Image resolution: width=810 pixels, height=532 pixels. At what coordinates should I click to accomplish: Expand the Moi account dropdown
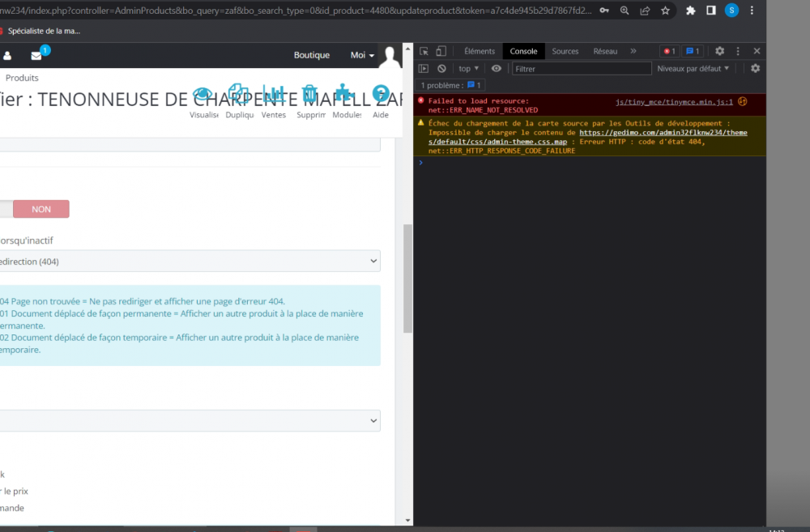click(x=362, y=55)
